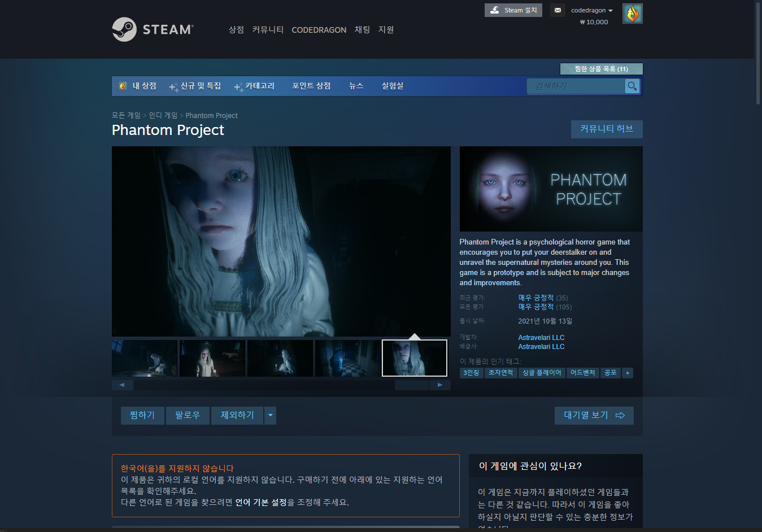The image size is (762, 532).
Task: Select the 어드벤처 tag
Action: tap(582, 373)
